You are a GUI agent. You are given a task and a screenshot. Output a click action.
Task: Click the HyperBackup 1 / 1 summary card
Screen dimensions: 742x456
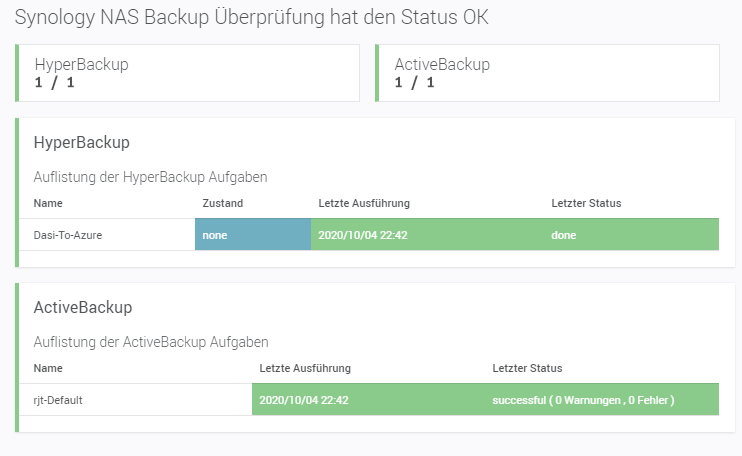[x=187, y=73]
